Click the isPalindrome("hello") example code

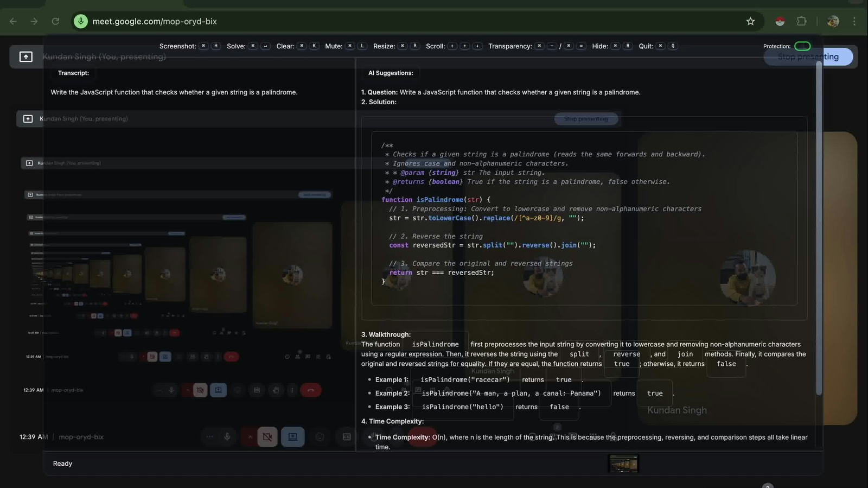462,407
